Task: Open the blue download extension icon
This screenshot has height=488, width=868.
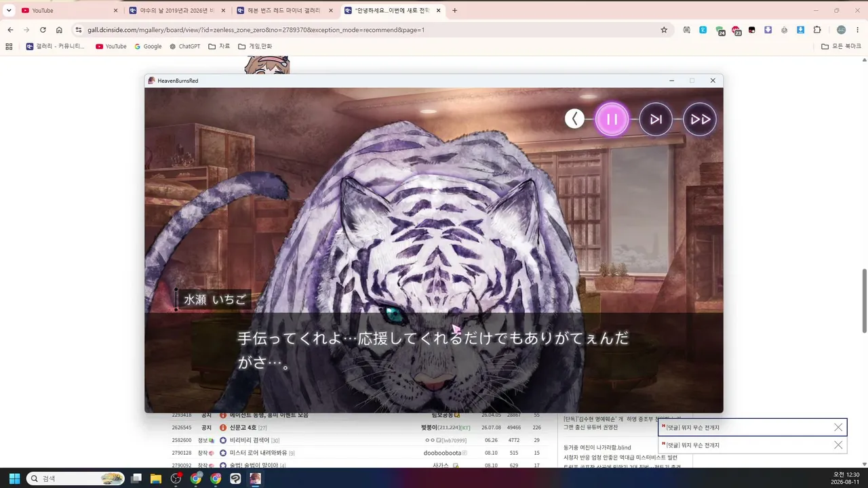Action: point(801,30)
